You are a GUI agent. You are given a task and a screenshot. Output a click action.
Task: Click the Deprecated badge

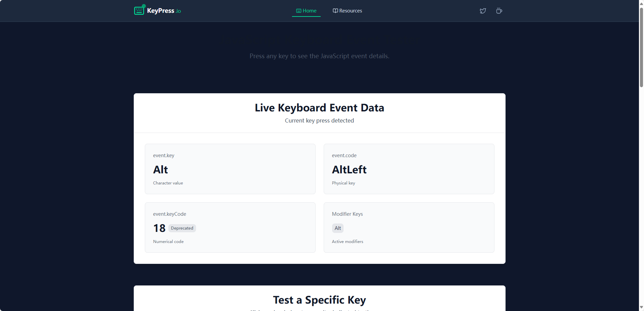click(182, 228)
